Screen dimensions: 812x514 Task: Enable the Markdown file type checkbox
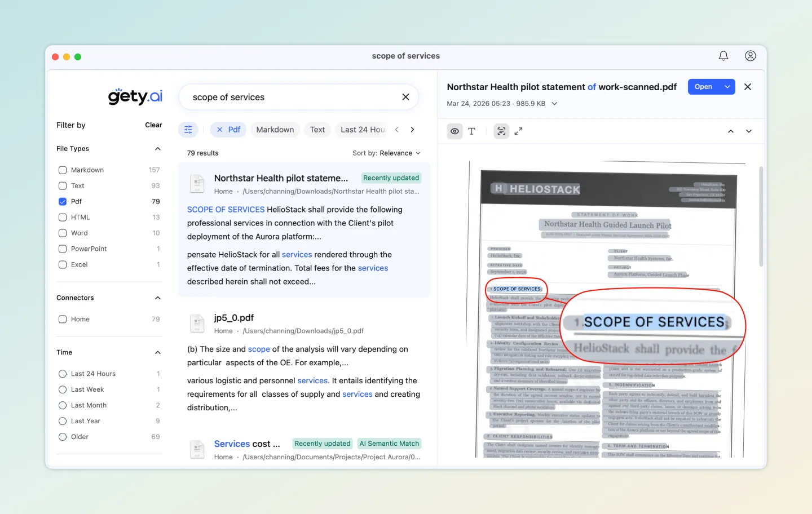[x=62, y=170]
